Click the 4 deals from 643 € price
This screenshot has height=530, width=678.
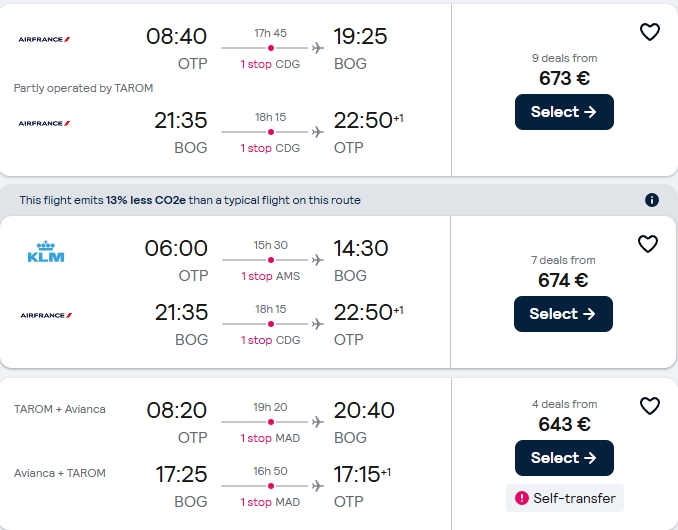coord(564,424)
